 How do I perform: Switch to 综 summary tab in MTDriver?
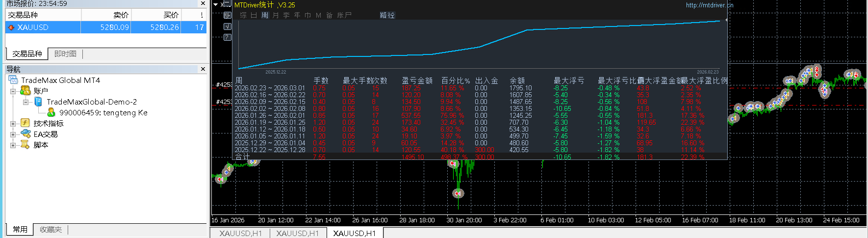click(x=243, y=15)
